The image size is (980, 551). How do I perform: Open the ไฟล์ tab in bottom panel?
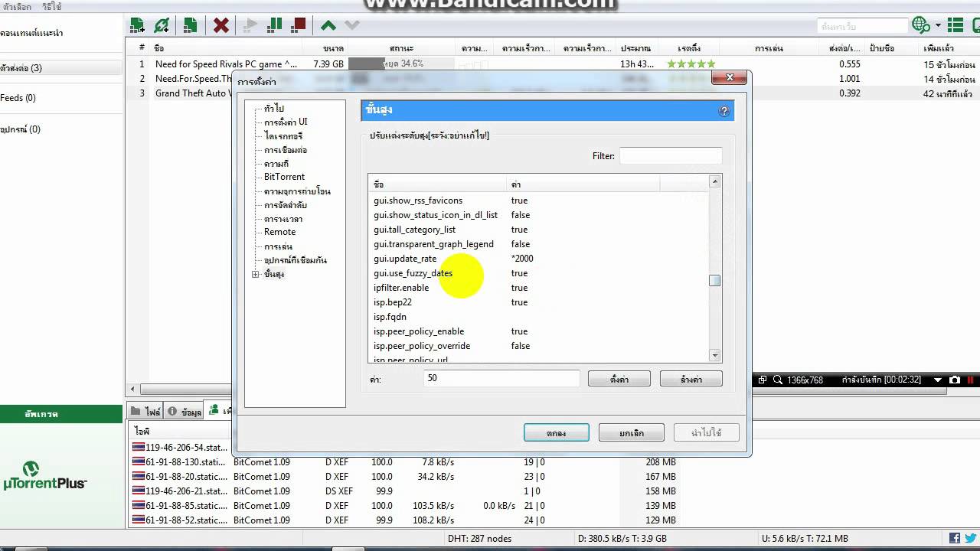coord(145,412)
